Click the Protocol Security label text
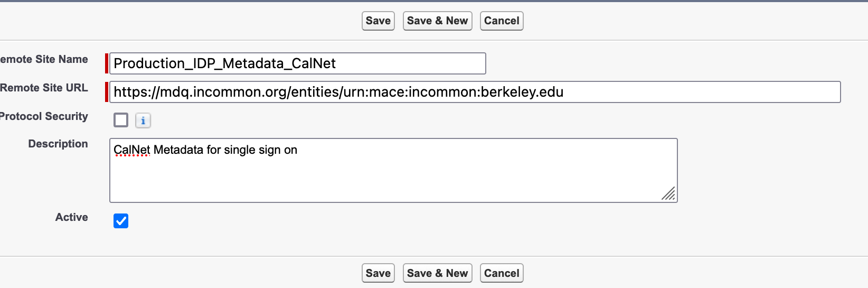The width and height of the screenshot is (868, 288). (x=44, y=116)
